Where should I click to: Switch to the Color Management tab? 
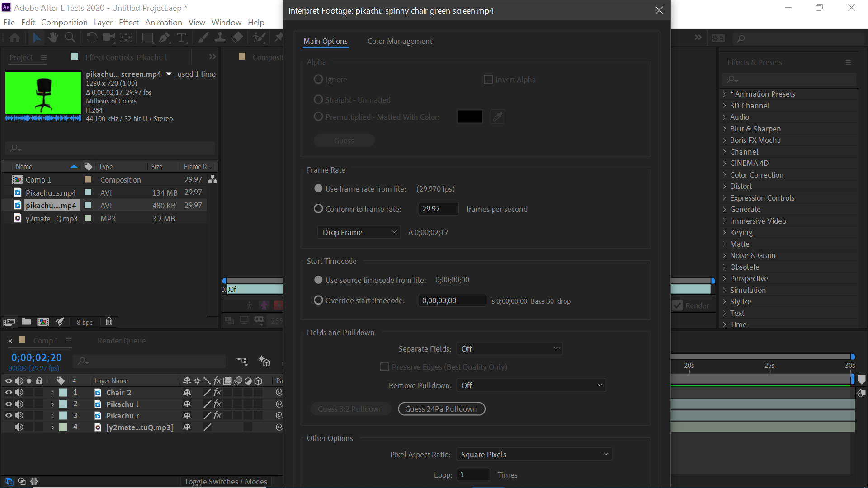[x=400, y=41]
